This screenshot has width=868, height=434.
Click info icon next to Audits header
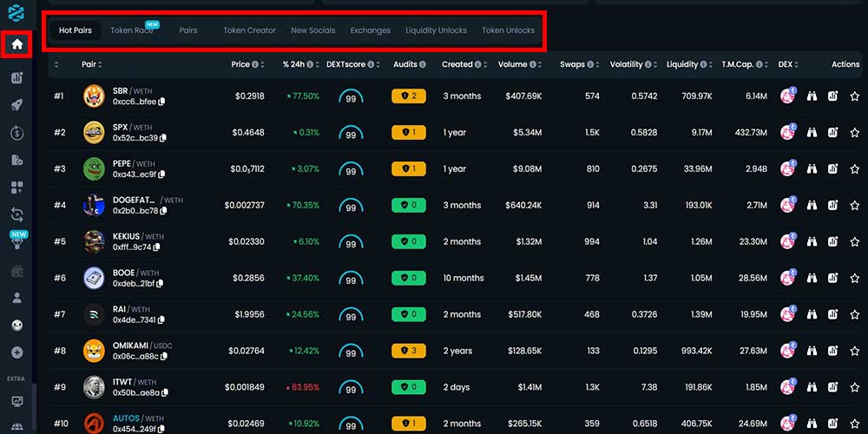[423, 65]
